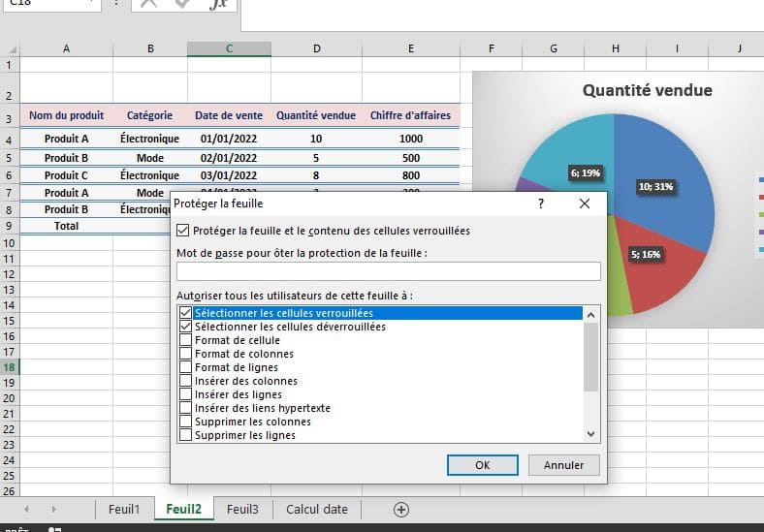
Task: Click the quantity cell 8 in row 6
Action: tap(316, 175)
